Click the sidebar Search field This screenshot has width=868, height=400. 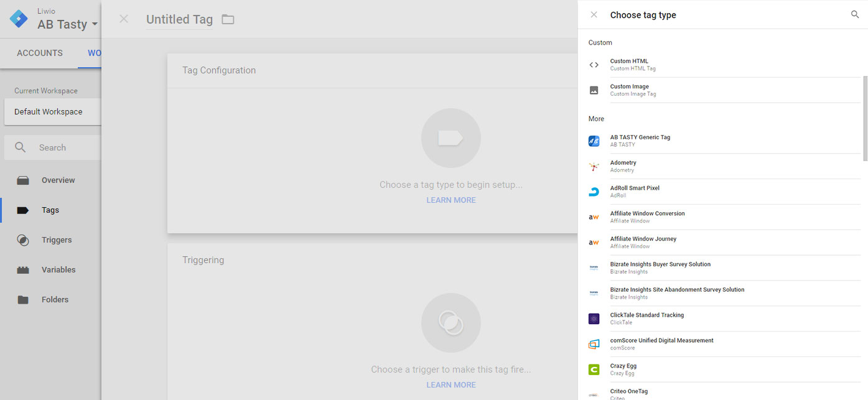point(52,147)
